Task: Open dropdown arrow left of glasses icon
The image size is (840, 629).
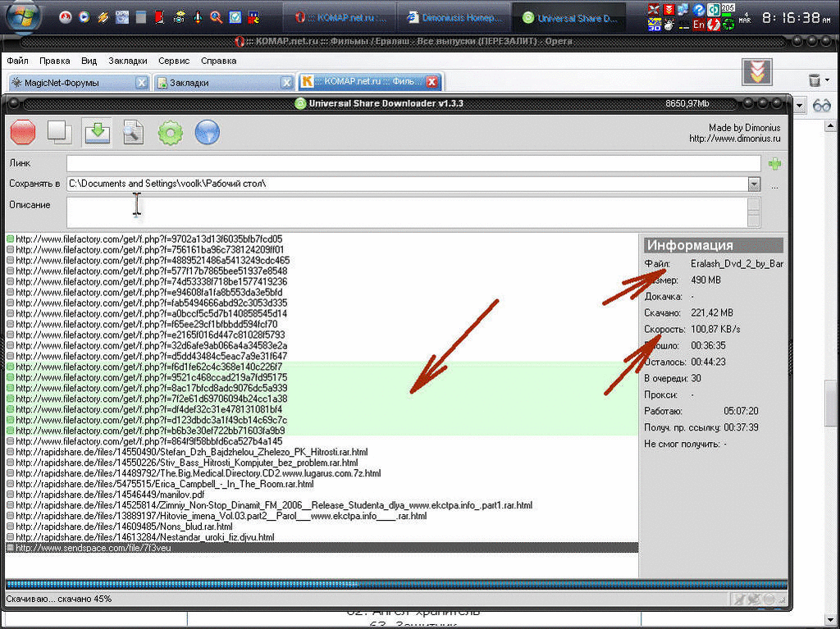Action: (x=800, y=105)
